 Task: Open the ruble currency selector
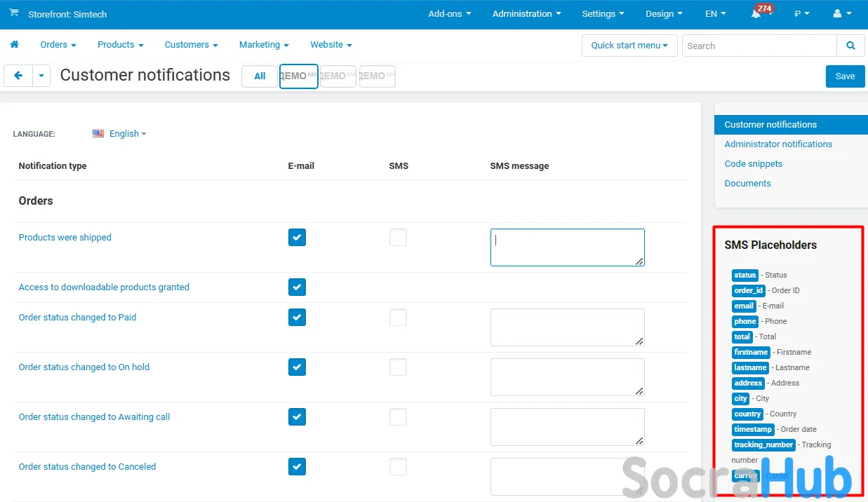pos(801,14)
